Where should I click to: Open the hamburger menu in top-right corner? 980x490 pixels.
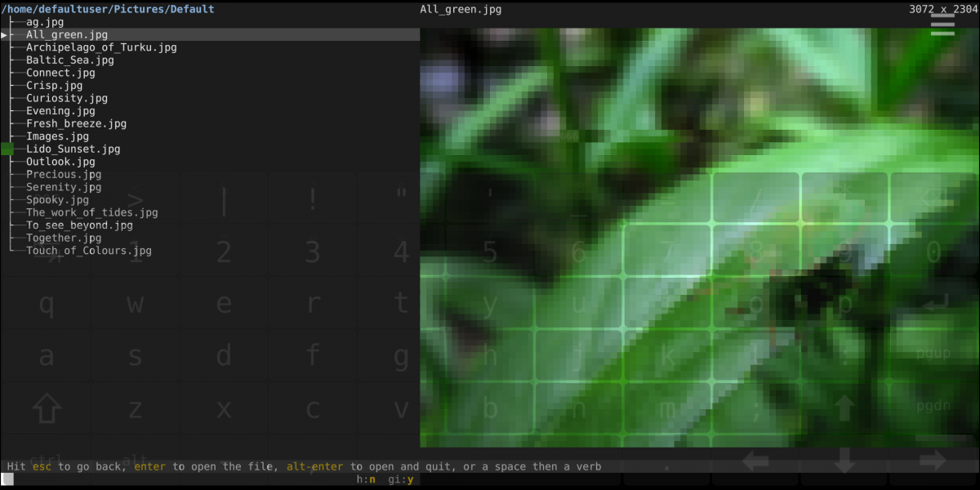point(942,24)
